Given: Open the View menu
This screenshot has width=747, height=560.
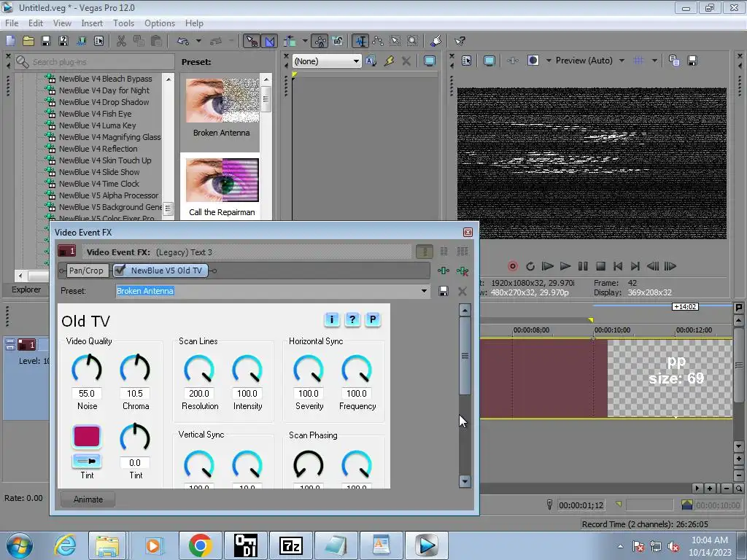Looking at the screenshot, I should pos(62,23).
